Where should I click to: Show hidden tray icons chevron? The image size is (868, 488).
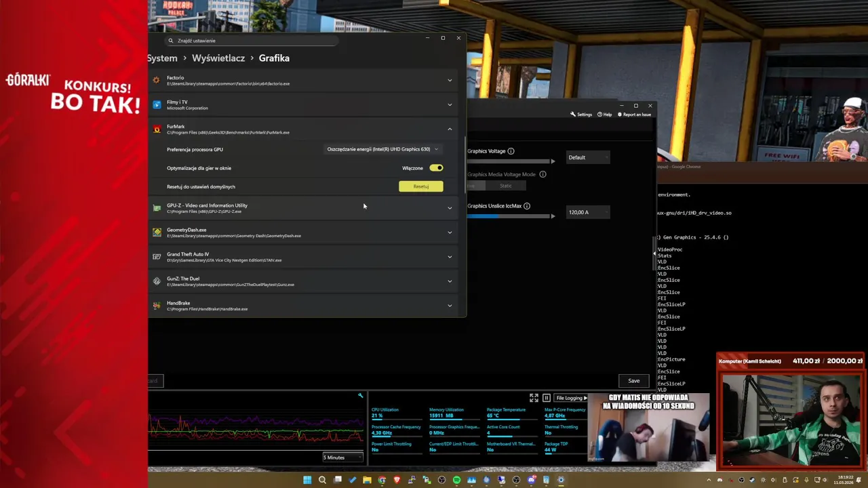[x=709, y=480]
